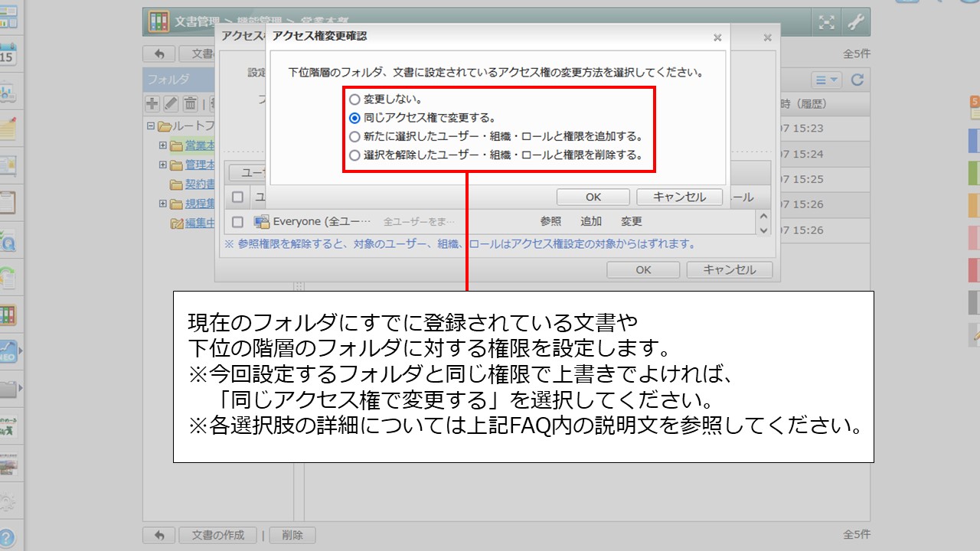
Task: Toggle the select-all checkbox in user list header
Action: (237, 197)
